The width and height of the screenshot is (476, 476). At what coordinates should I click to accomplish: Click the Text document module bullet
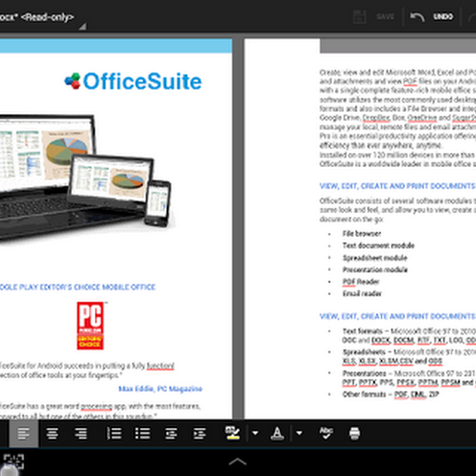(x=379, y=245)
